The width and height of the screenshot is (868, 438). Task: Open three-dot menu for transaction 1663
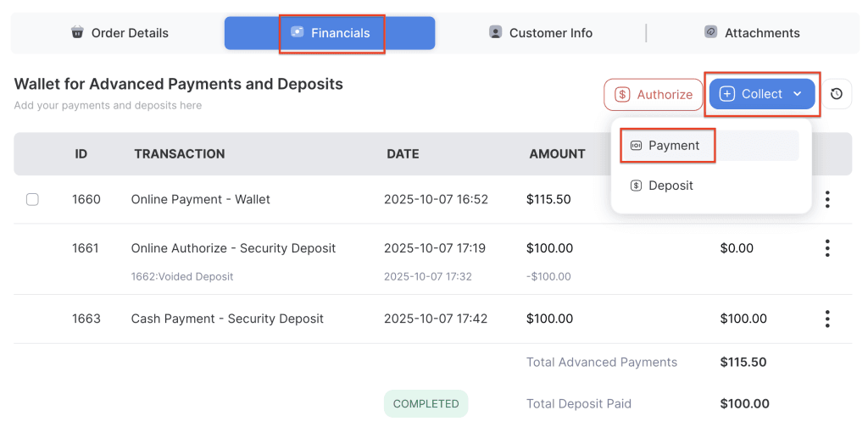(x=827, y=319)
